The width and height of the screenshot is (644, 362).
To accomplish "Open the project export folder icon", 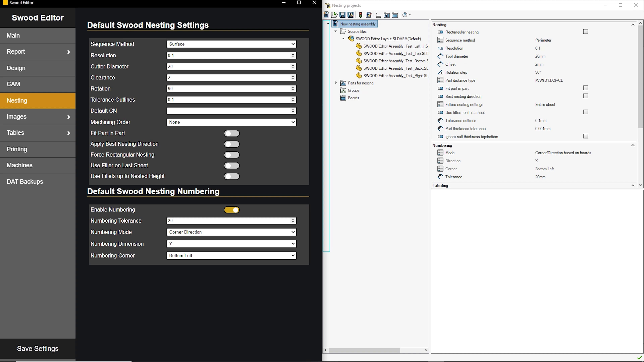I will coord(395,15).
